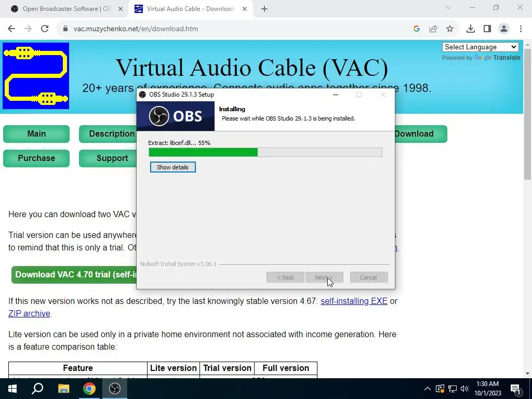Open the Purchase page button
The height and width of the screenshot is (399, 532).
[x=36, y=158]
